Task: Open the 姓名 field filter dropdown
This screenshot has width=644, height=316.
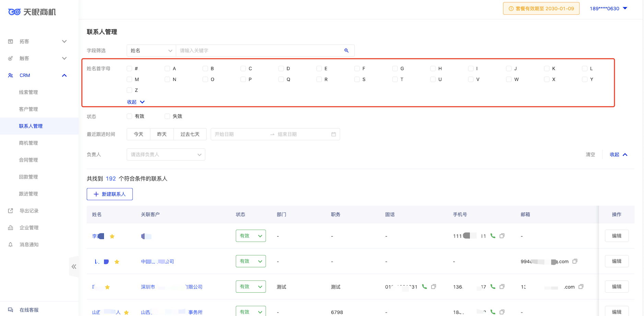Action: point(151,50)
